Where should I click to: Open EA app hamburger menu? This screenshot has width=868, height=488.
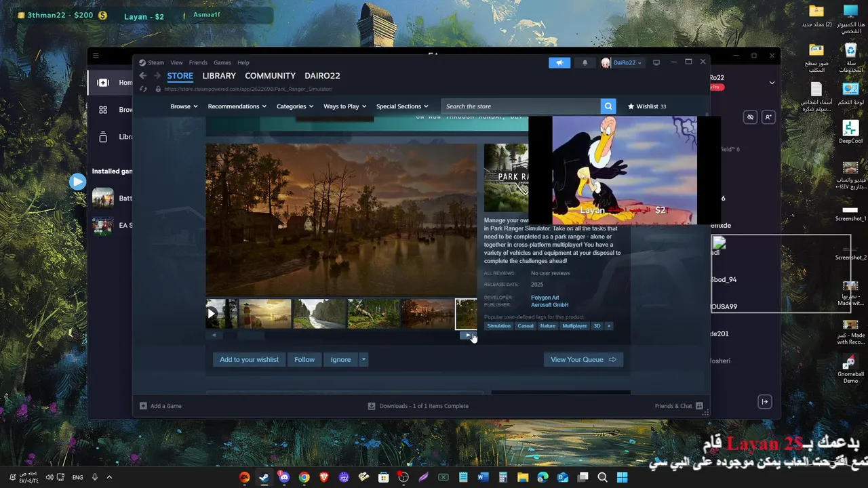[96, 56]
